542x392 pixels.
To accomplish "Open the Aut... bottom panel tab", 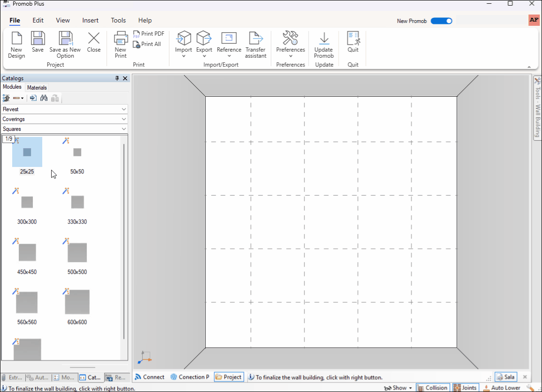I will [38, 377].
